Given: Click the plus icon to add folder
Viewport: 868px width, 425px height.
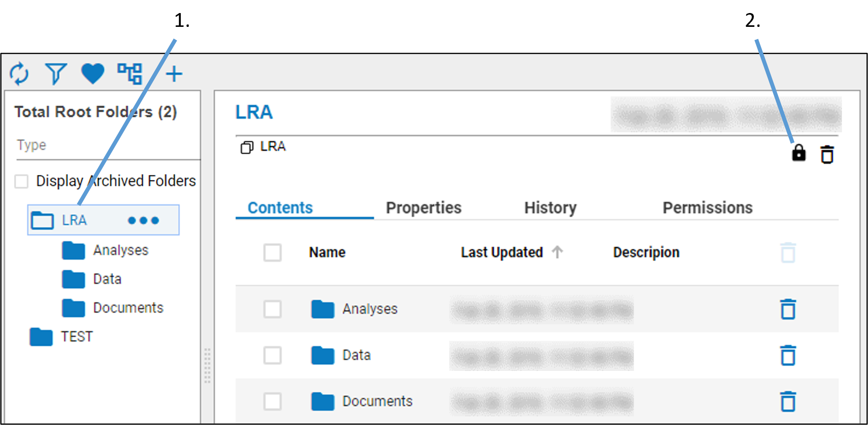Looking at the screenshot, I should tap(174, 74).
